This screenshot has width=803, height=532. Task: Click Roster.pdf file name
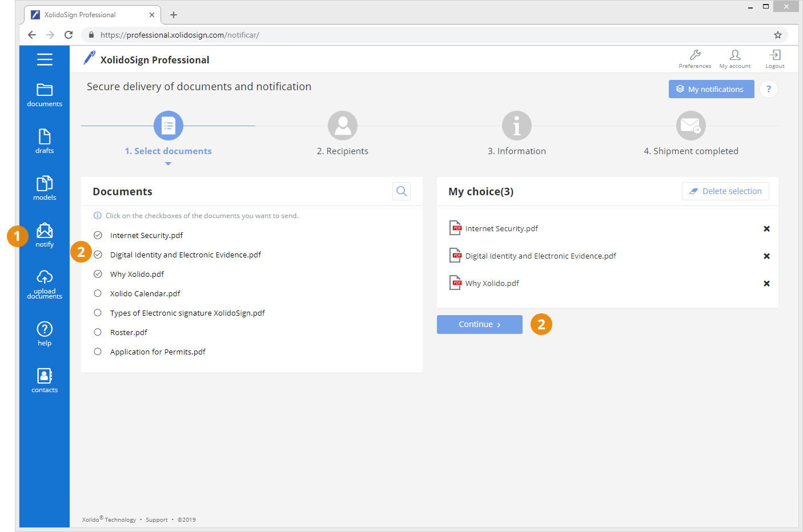129,332
